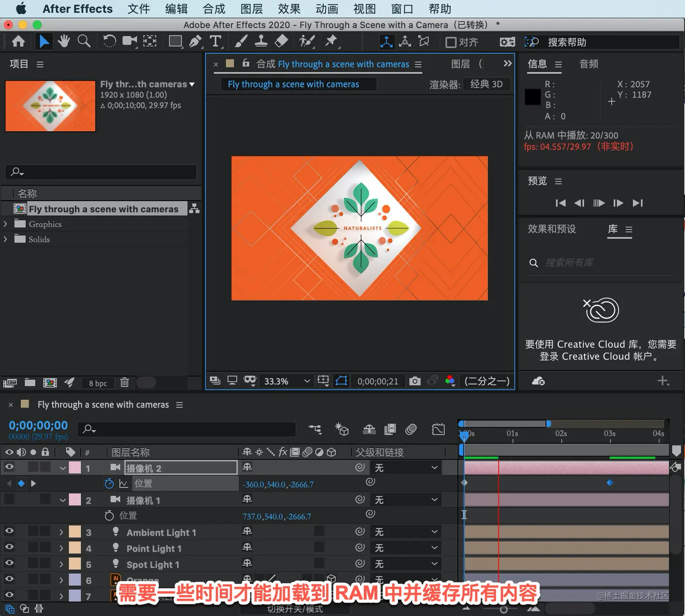The height and width of the screenshot is (616, 685).
Task: Toggle the Snapping 对齐 checkbox
Action: coord(451,43)
